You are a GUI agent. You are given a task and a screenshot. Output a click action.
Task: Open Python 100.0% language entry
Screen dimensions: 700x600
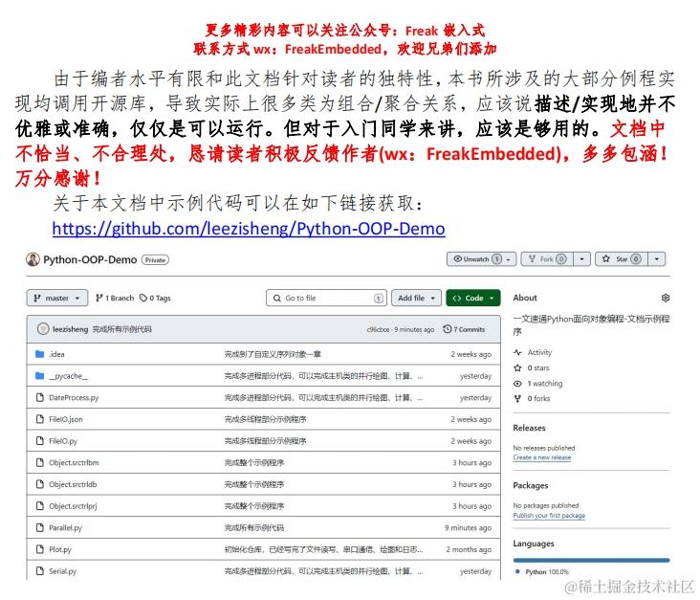[x=542, y=572]
